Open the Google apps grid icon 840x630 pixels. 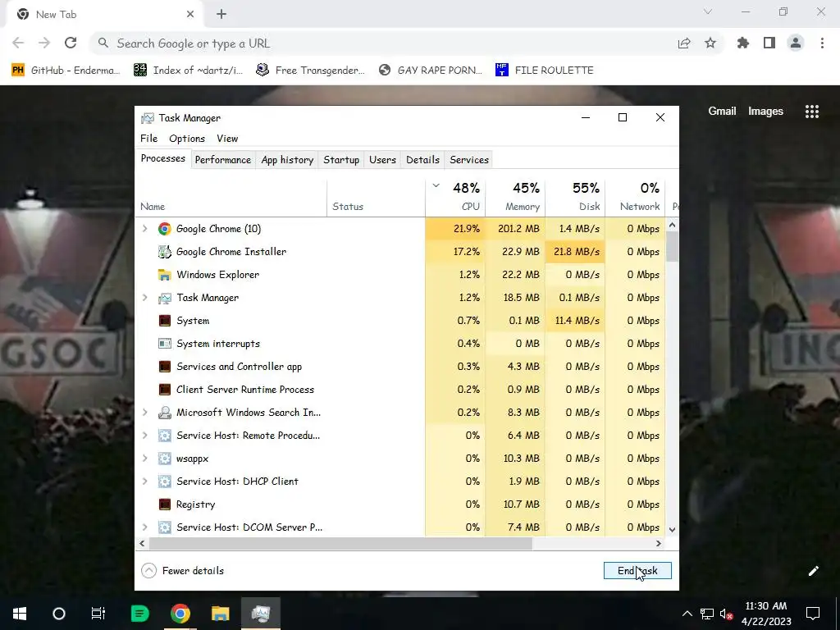(x=812, y=112)
